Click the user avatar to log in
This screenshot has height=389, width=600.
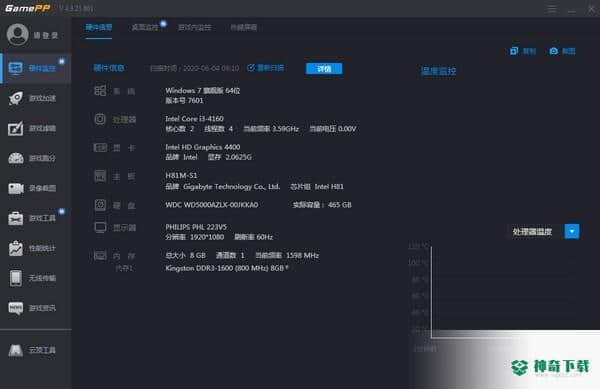(18, 34)
